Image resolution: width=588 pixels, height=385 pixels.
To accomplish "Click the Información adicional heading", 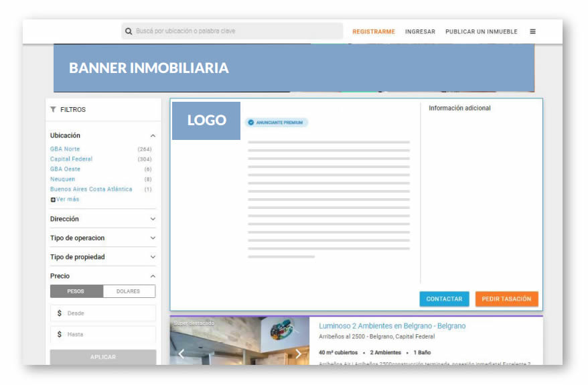I will [x=459, y=108].
